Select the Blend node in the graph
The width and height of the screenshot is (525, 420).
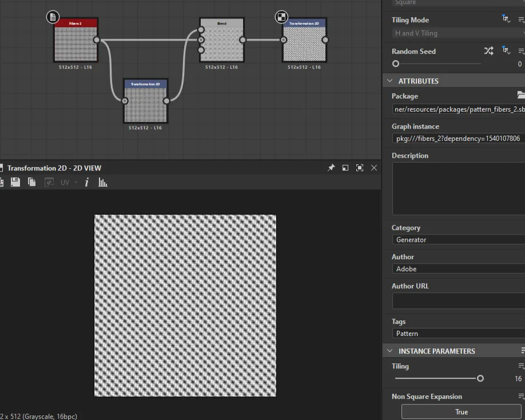tap(222, 43)
